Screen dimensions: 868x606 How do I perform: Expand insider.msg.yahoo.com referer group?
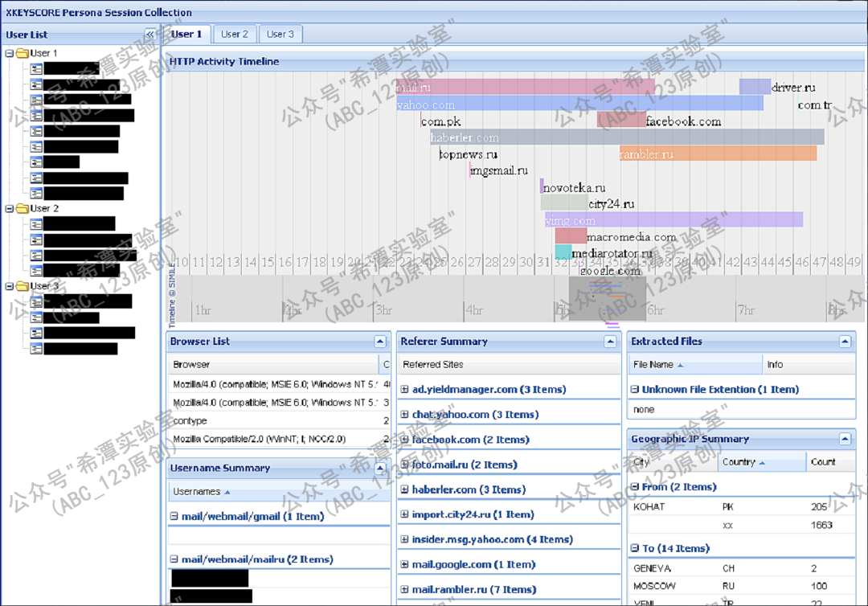pyautogui.click(x=404, y=539)
